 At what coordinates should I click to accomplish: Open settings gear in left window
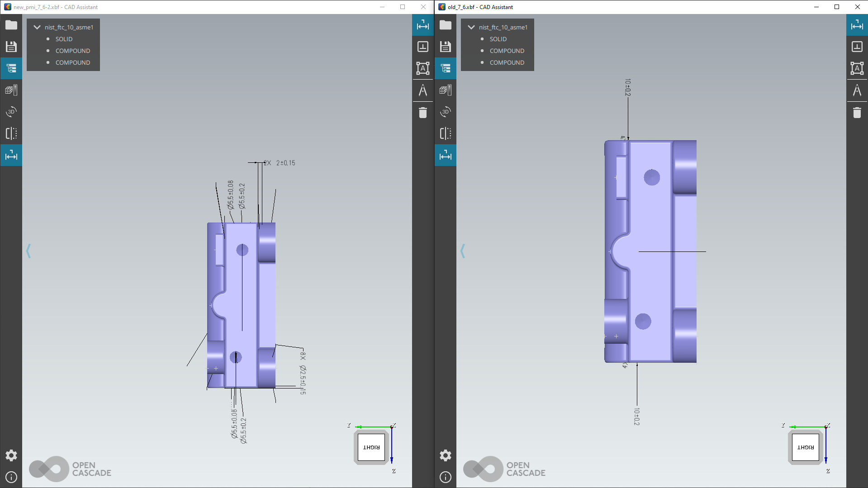pos(11,455)
